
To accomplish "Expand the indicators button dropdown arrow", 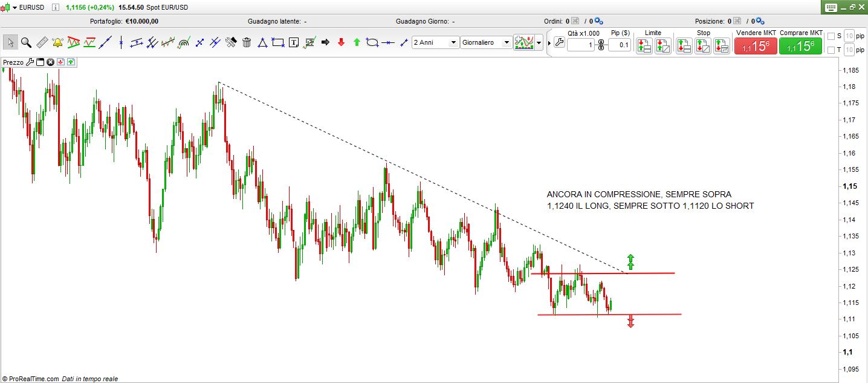I will coord(539,43).
